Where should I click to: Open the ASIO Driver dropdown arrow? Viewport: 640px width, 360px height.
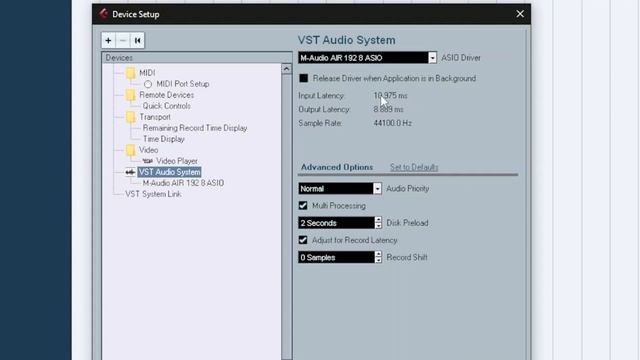pos(432,58)
